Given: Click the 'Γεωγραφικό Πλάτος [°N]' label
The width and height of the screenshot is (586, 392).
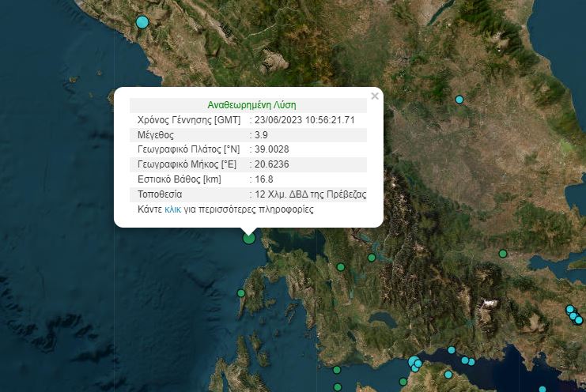Looking at the screenshot, I should tap(189, 149).
